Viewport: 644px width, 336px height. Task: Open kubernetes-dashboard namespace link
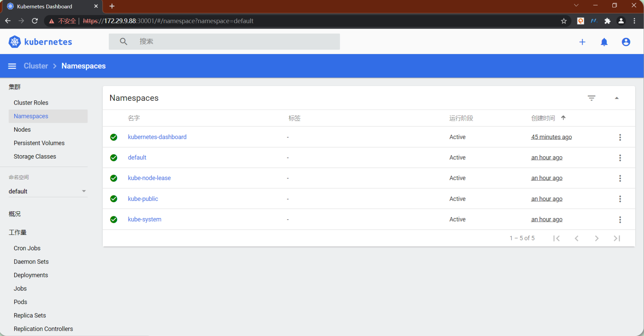pos(157,137)
